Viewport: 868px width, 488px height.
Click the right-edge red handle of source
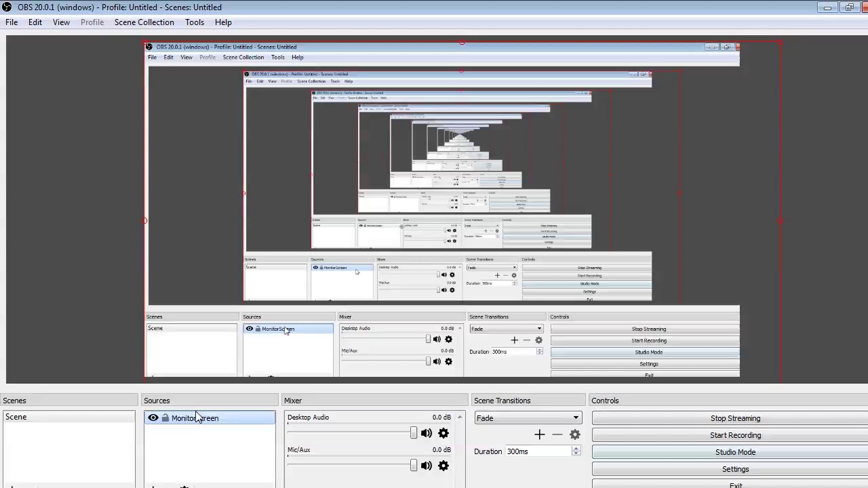[781, 220]
